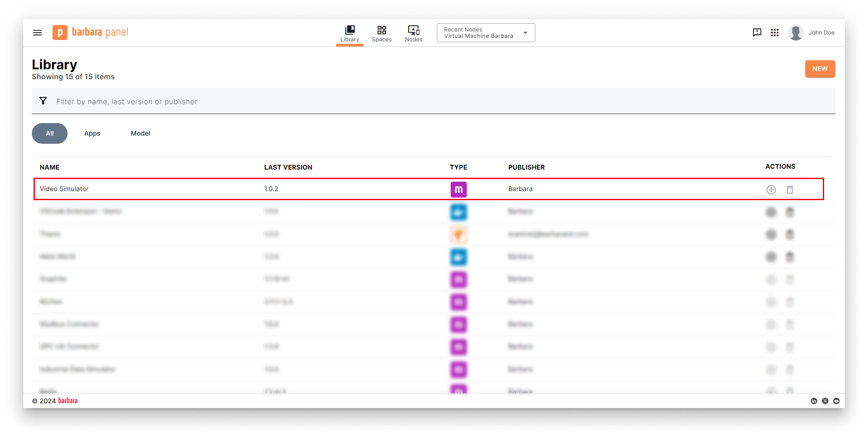This screenshot has height=436, width=868.
Task: Click Video Simulator's purple type icon
Action: (x=458, y=189)
